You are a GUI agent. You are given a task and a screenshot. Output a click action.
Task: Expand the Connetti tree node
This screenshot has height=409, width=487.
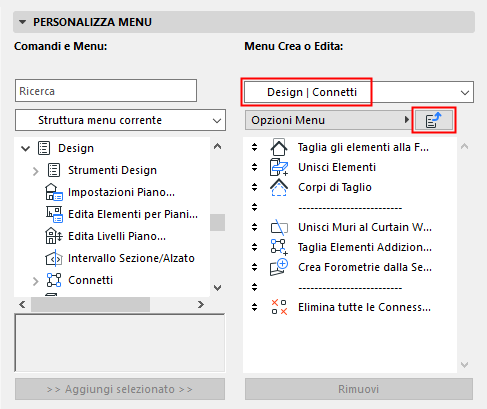[x=36, y=281]
